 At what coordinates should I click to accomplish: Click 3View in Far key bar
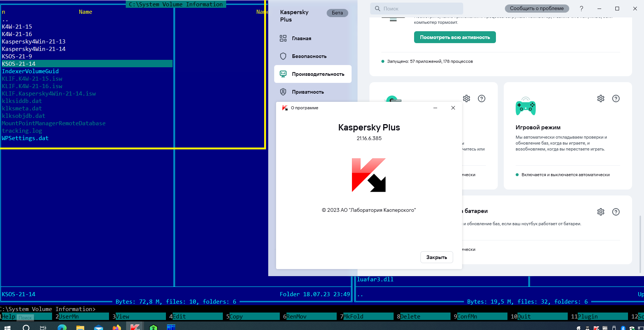[x=140, y=317]
